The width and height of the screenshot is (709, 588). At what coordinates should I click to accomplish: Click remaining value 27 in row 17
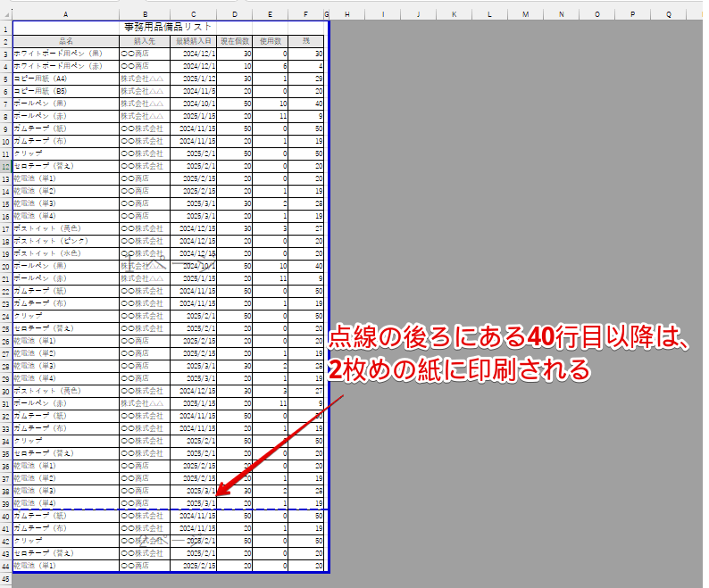[305, 228]
